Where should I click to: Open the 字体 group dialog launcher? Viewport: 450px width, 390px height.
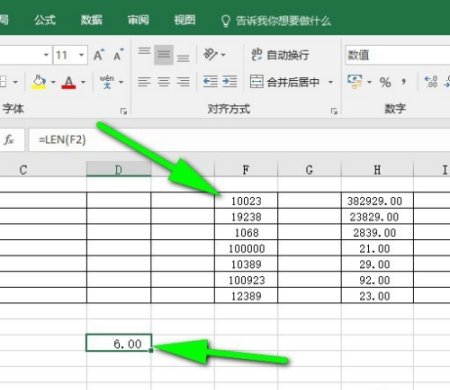coord(123,111)
